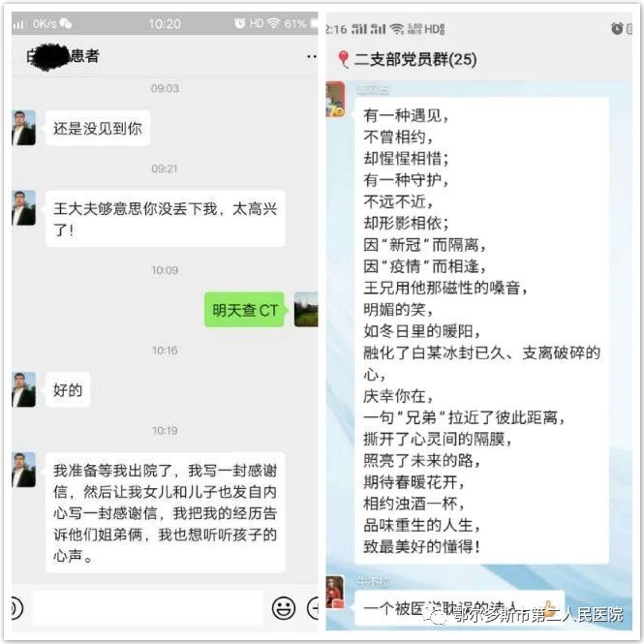Tap the red balloon icon beside group title
644x644 pixels.
(344, 59)
